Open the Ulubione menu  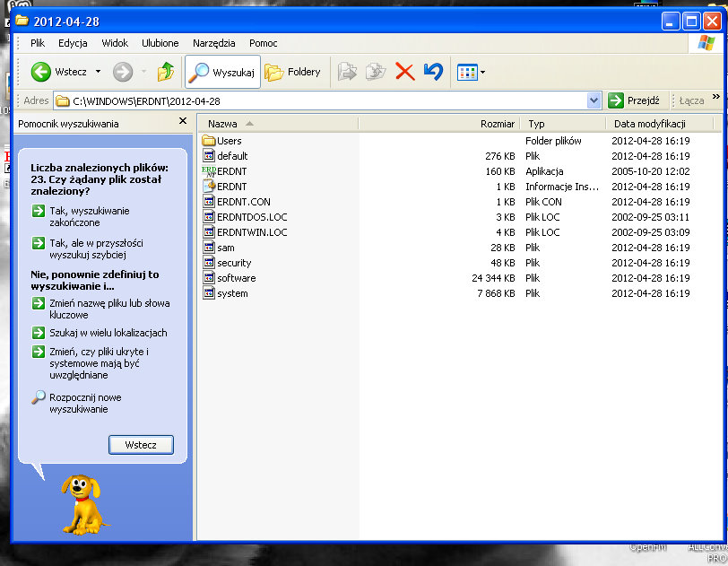(x=160, y=43)
